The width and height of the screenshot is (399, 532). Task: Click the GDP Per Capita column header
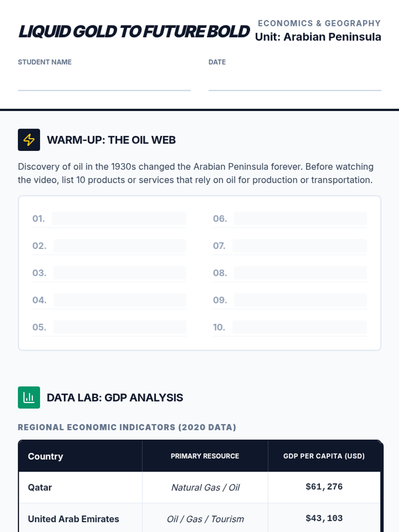tap(324, 456)
